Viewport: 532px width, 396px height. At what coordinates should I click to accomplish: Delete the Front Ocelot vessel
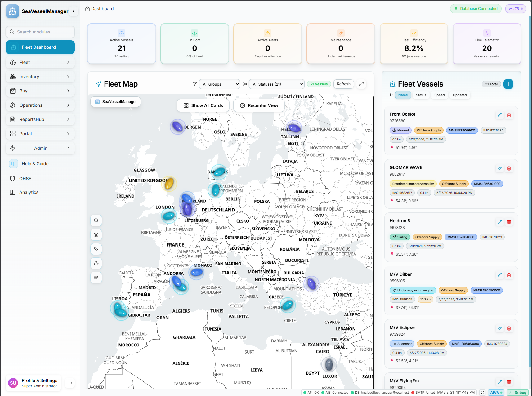[509, 115]
